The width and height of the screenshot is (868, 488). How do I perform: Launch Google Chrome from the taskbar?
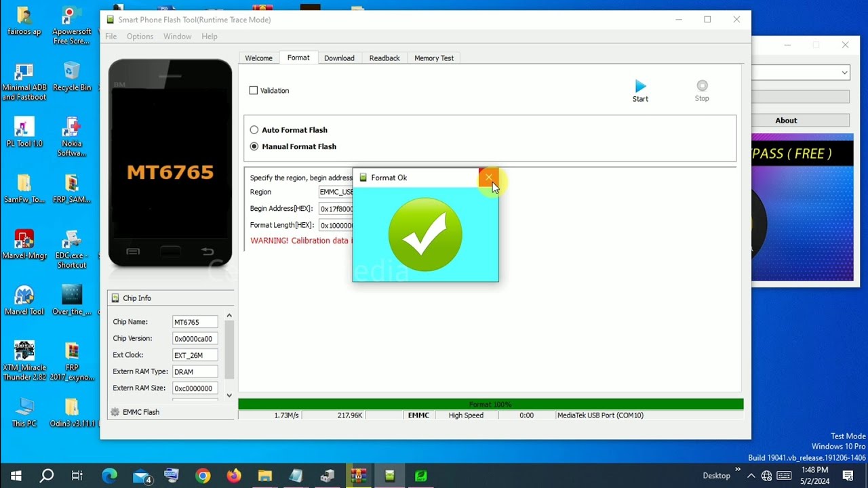[203, 475]
